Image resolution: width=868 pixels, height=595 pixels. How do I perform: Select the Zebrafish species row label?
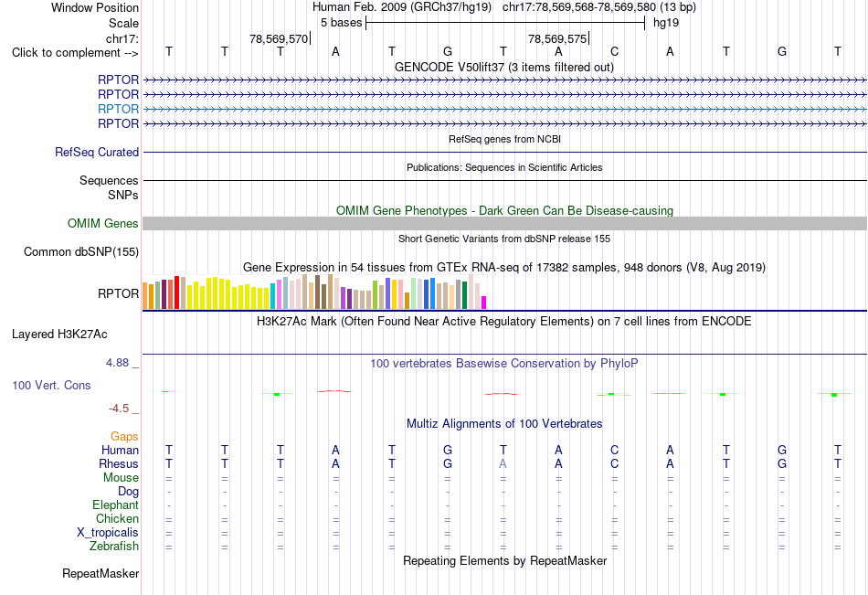(x=114, y=547)
